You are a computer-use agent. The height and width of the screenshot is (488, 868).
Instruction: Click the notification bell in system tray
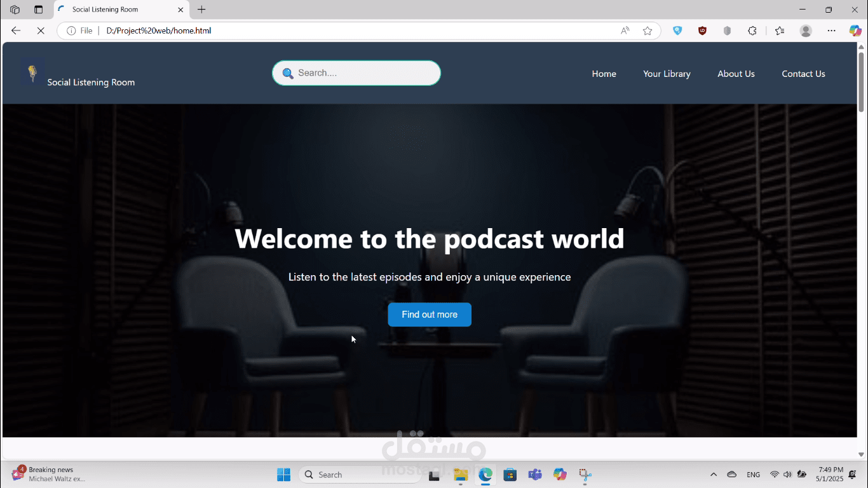[x=852, y=474]
